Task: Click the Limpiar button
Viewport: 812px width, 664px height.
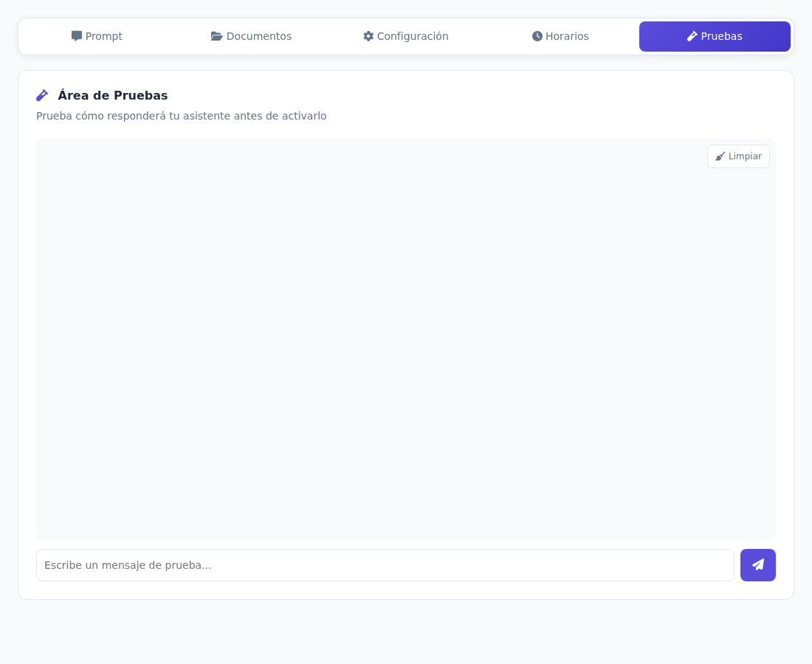Action: click(738, 156)
